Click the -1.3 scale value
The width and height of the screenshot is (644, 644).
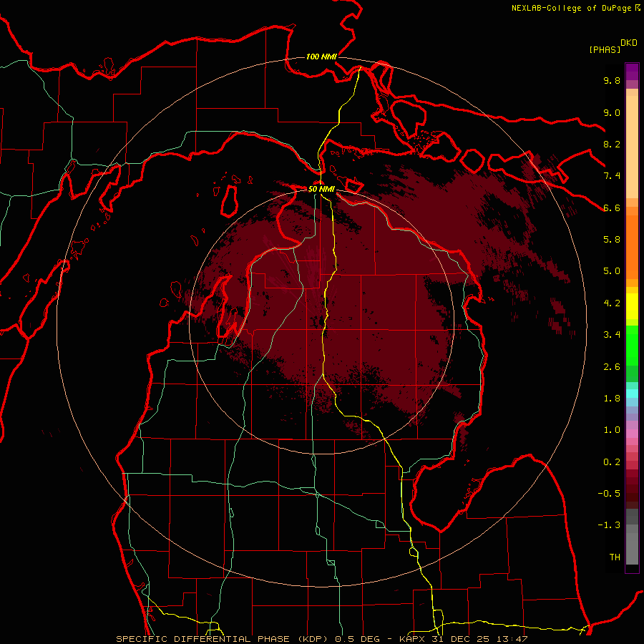pos(609,525)
